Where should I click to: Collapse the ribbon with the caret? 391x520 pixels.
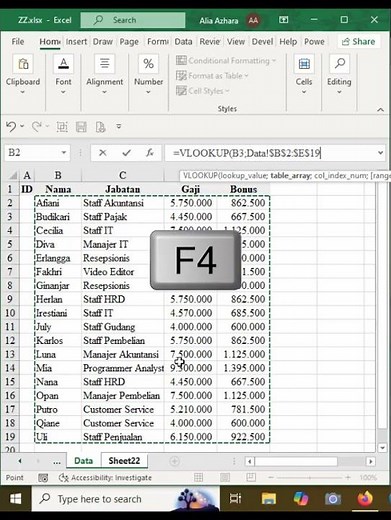tap(380, 110)
